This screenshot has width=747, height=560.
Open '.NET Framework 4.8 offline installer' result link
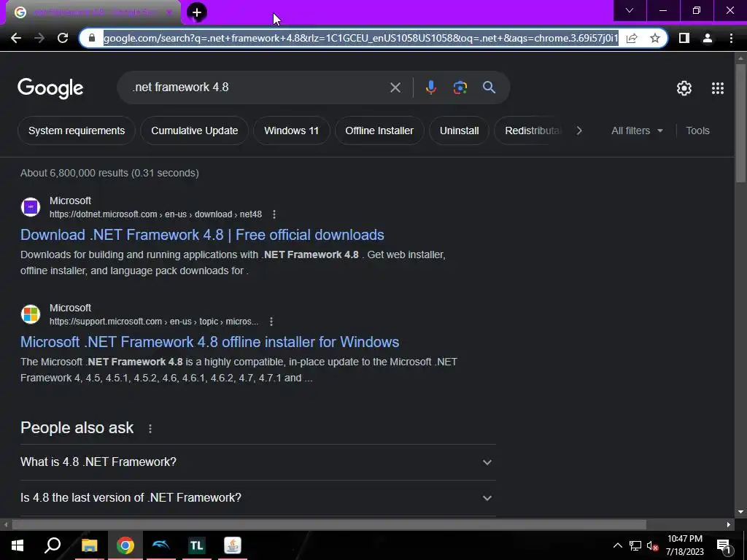(x=209, y=342)
